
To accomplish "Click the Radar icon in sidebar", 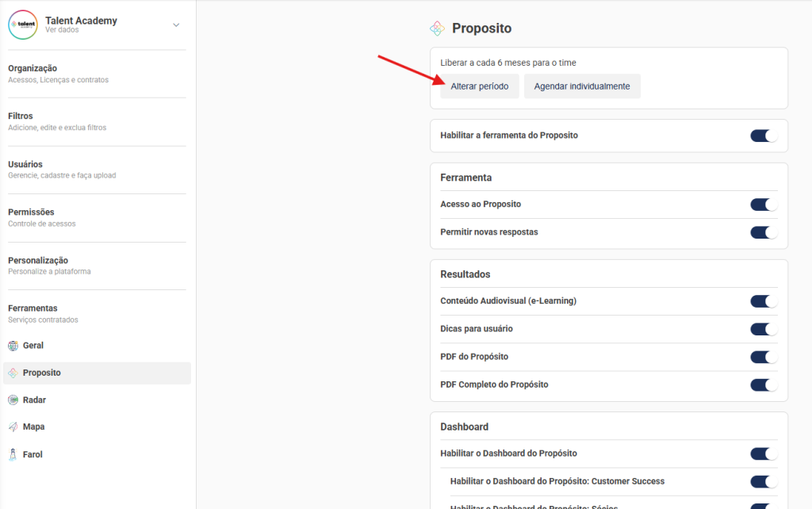I will [x=13, y=400].
